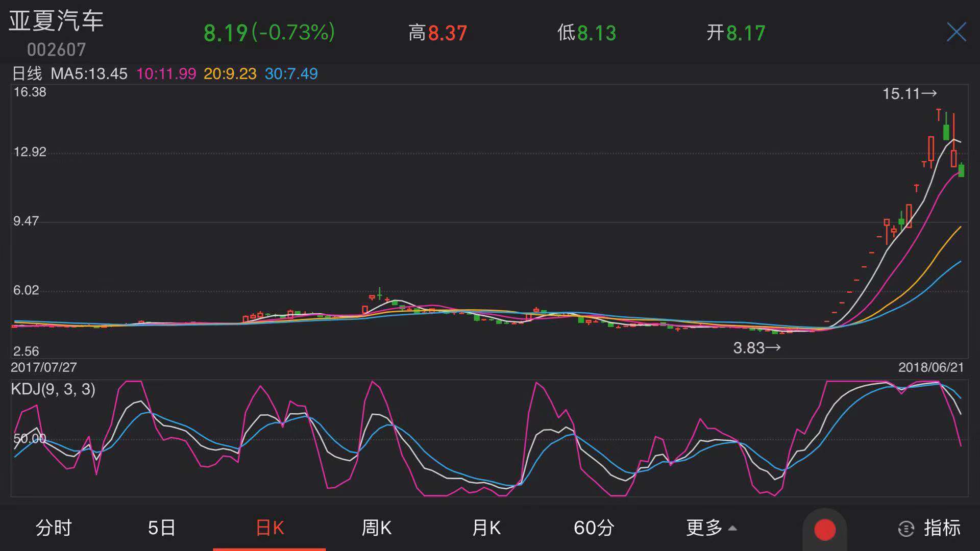Tap the orange 20:9.23 MA label
Screen dimensions: 980x551
point(230,73)
